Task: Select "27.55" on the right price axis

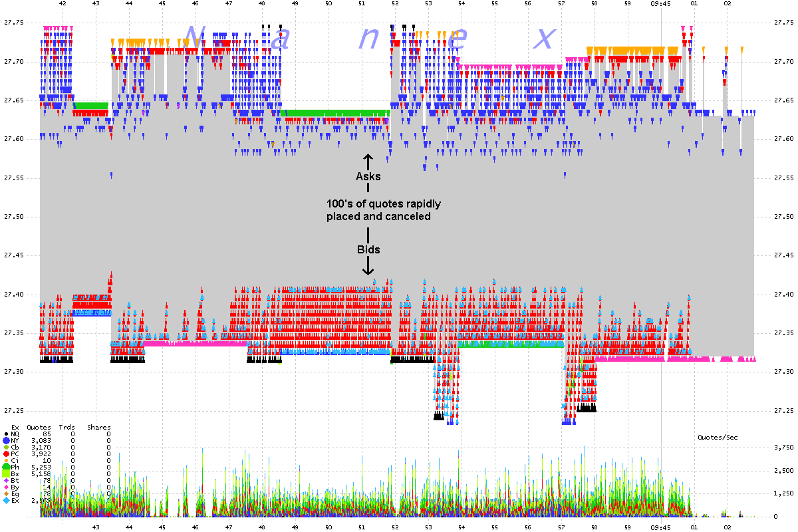Action: click(x=783, y=178)
